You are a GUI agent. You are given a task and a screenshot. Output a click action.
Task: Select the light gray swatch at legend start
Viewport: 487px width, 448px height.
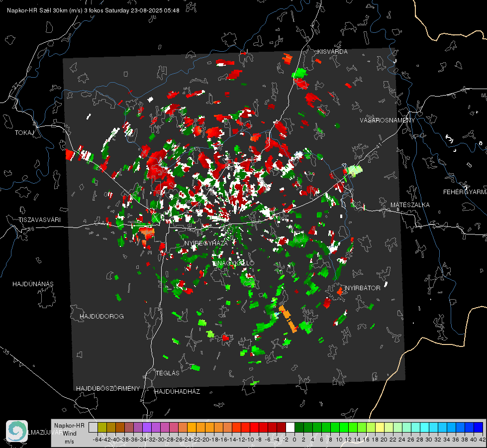tap(93, 427)
